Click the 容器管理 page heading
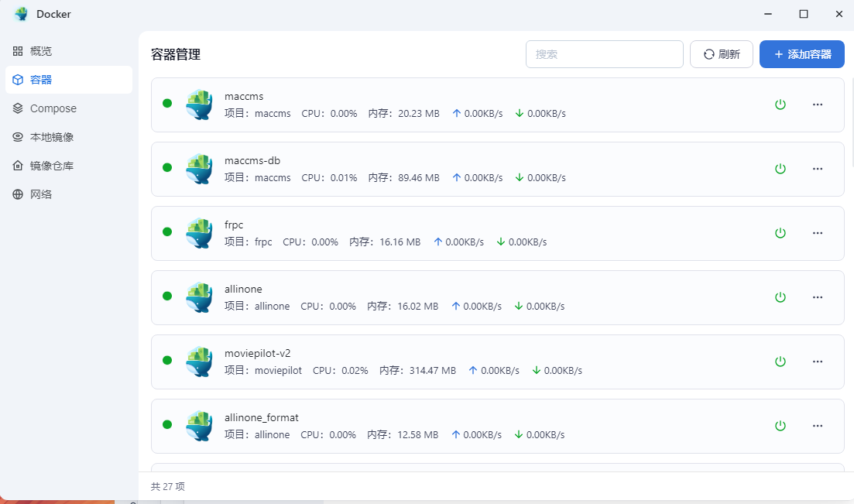The height and width of the screenshot is (504, 854). tap(176, 54)
